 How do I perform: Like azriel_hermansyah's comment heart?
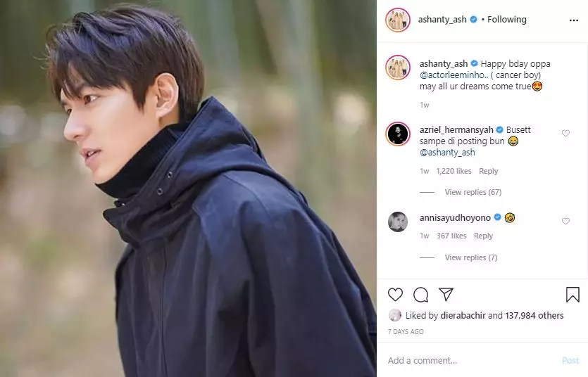pyautogui.click(x=565, y=133)
